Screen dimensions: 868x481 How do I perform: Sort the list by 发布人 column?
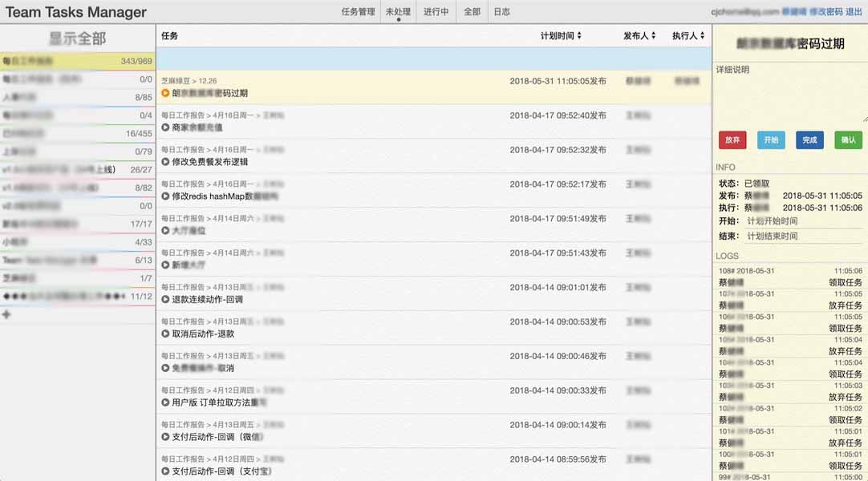point(639,36)
